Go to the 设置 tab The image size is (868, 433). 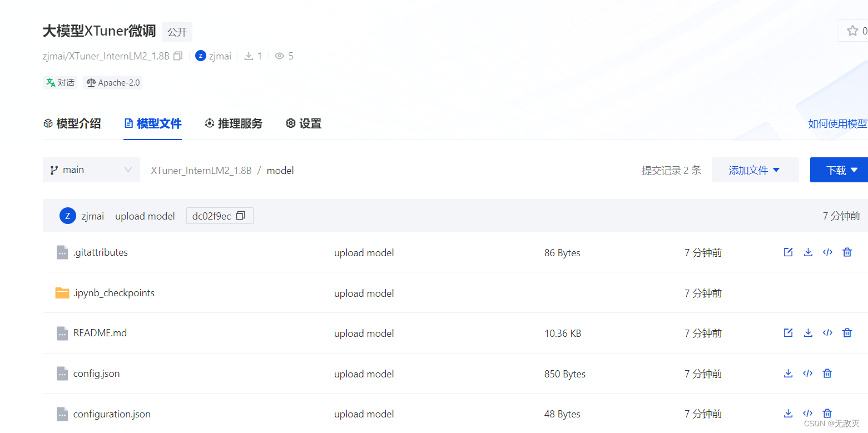click(x=304, y=123)
